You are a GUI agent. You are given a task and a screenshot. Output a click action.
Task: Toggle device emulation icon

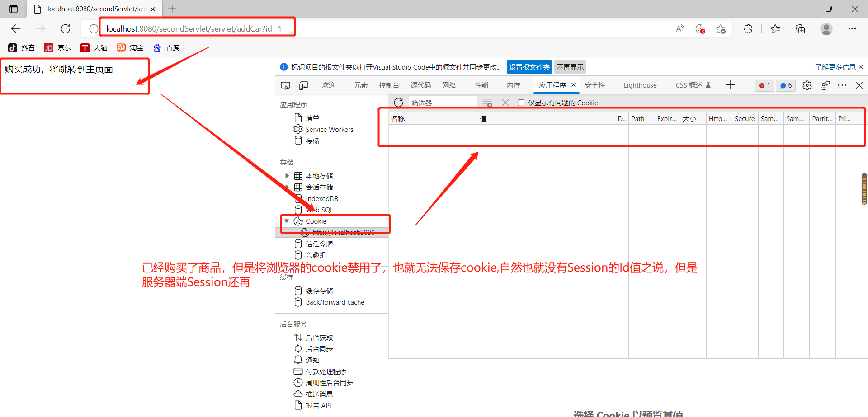point(303,85)
